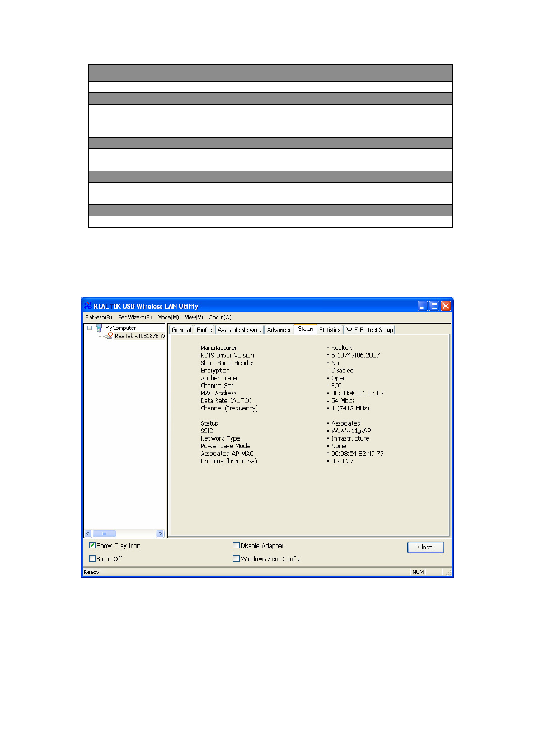Click the Infrastructure network type value
This screenshot has width=534, height=756.
click(x=350, y=438)
